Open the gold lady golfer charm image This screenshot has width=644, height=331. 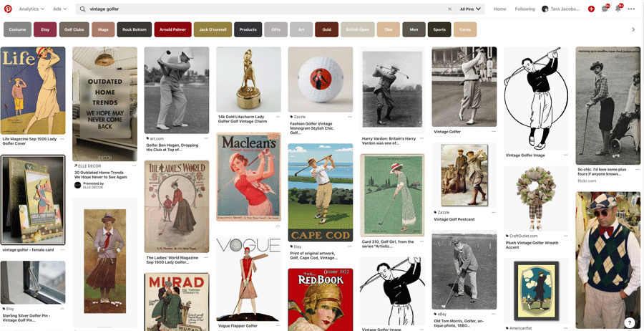pyautogui.click(x=248, y=80)
